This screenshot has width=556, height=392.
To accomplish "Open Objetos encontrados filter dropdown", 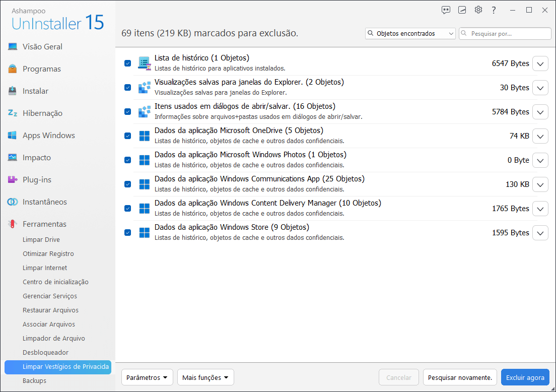I will [x=410, y=33].
